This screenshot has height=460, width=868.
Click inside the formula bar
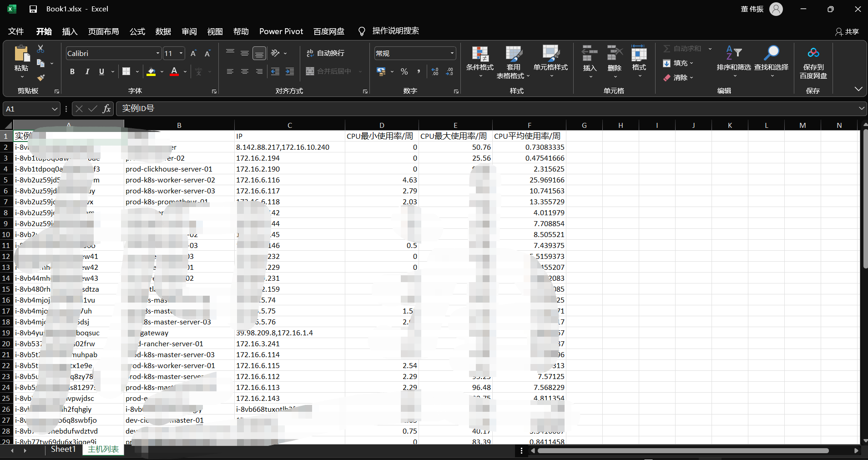pyautogui.click(x=318, y=109)
